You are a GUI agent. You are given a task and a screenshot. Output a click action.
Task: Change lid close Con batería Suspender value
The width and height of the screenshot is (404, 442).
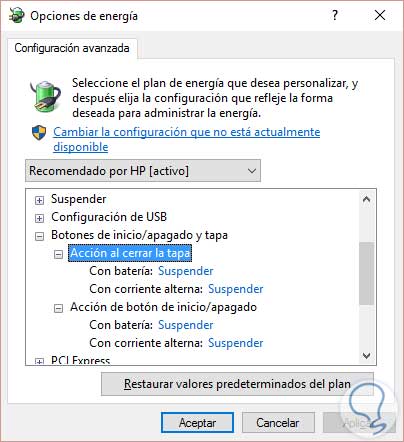(x=186, y=271)
